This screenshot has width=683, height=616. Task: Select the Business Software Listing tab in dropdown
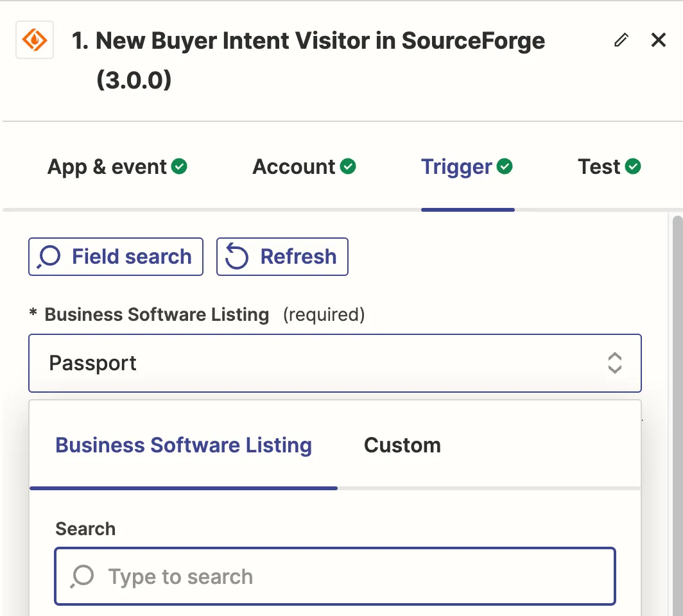point(184,445)
